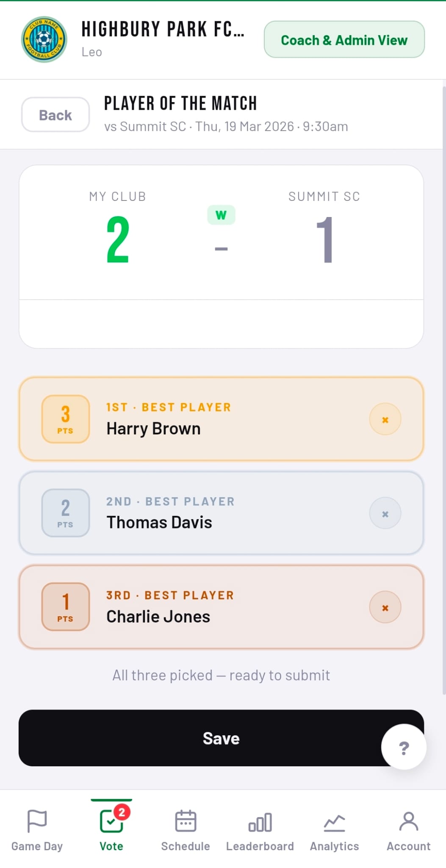
Task: Open the Leaderboard bar chart icon
Action: tap(260, 822)
